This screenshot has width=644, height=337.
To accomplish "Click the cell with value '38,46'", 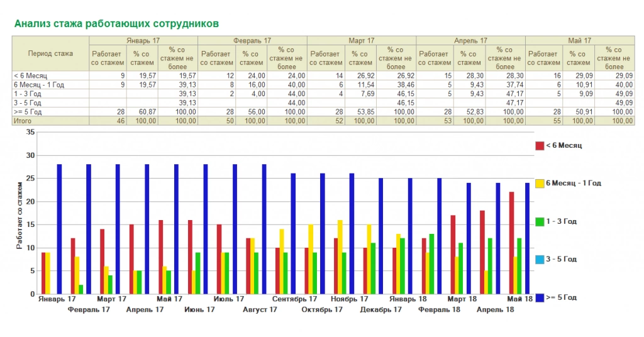I will (396, 84).
